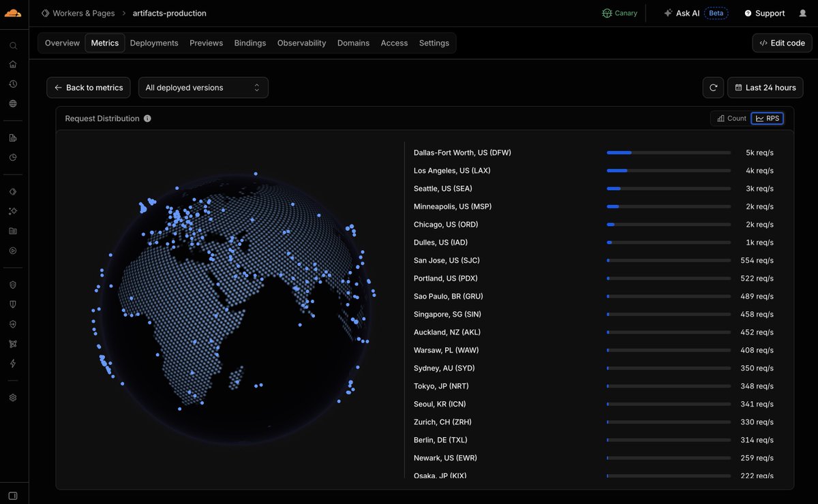Open the Last 24 hours time range picker
This screenshot has height=504, width=818.
pos(766,88)
